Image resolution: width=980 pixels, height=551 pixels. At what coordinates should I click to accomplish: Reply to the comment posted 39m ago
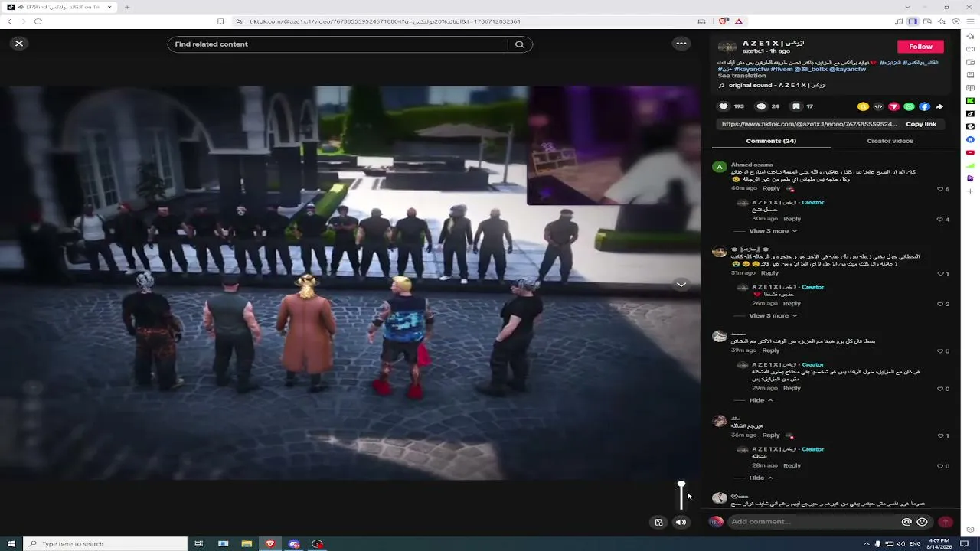(771, 350)
